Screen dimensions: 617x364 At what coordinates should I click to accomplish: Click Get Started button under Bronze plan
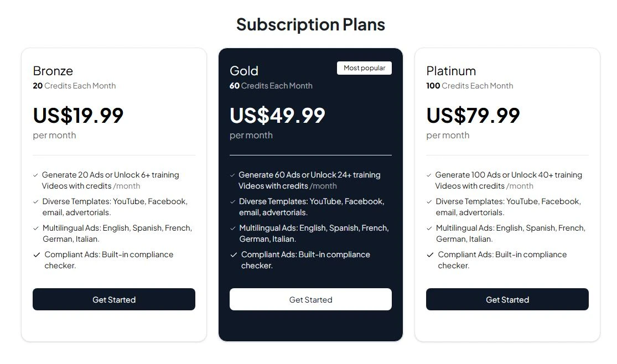(113, 299)
